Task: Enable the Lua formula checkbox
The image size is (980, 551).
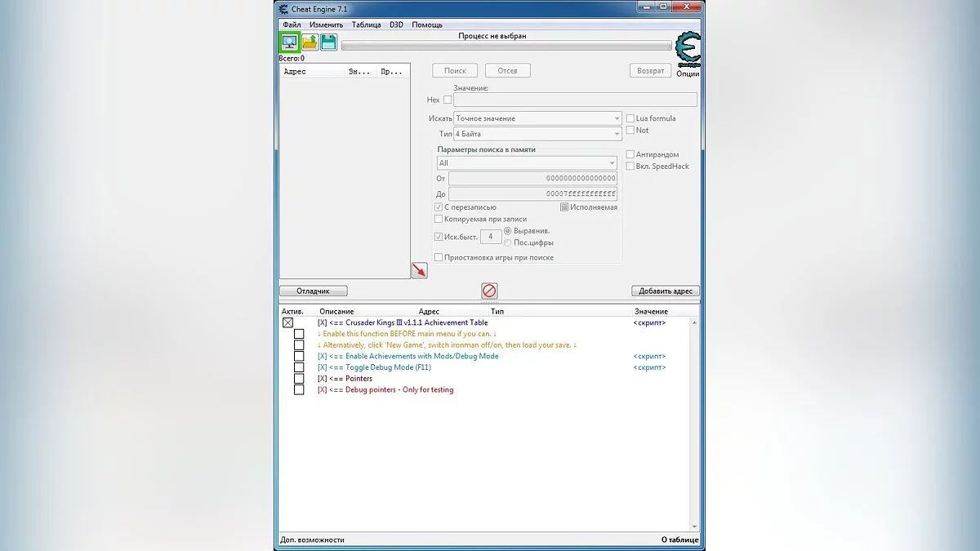Action: [630, 118]
